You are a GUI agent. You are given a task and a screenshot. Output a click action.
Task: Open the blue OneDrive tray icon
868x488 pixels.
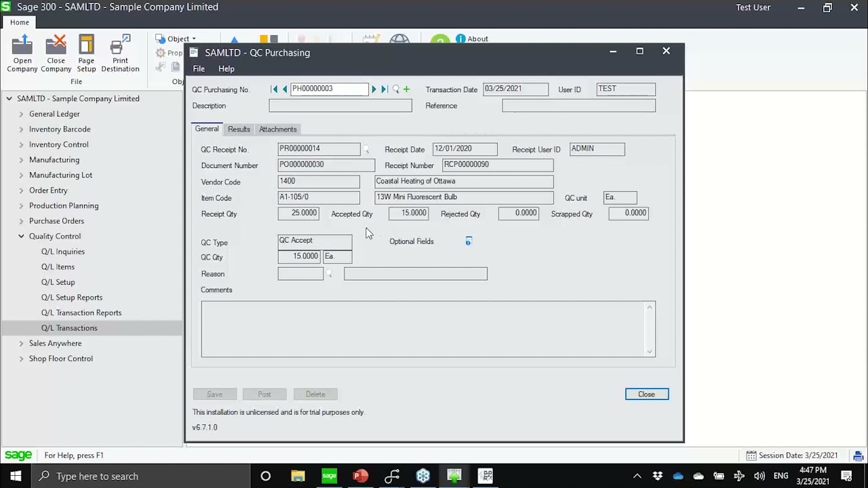click(x=678, y=476)
